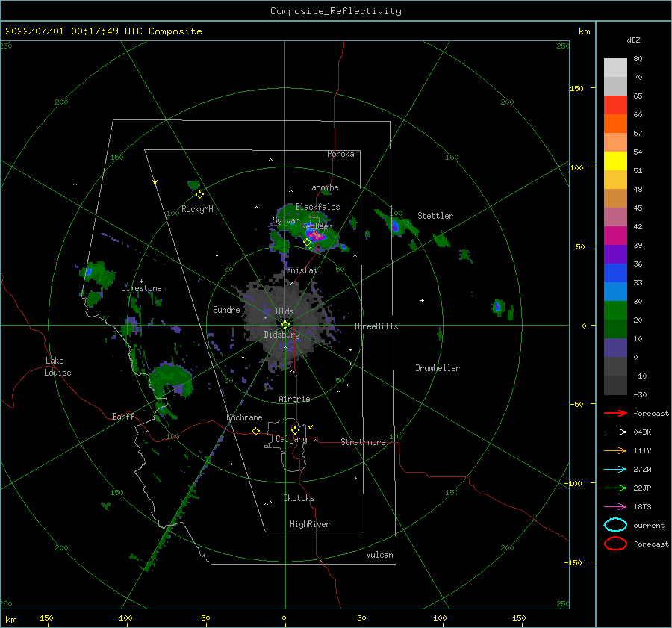Click the white plus marker west of Drumheller
The image size is (672, 628).
pos(422,300)
